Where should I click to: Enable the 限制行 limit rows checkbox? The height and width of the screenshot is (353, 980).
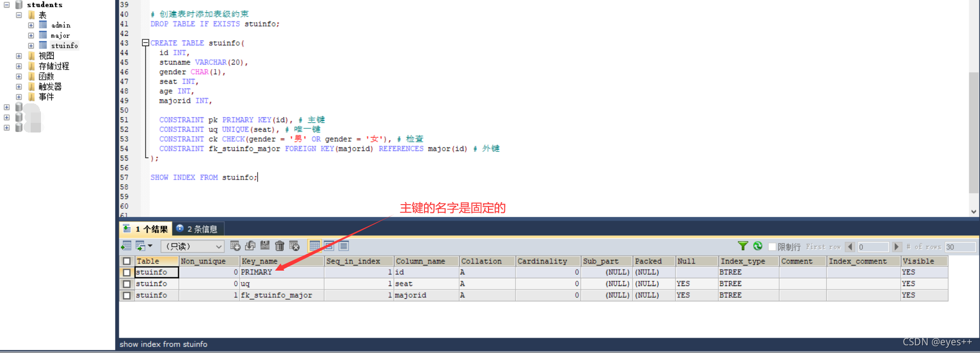[x=772, y=247]
